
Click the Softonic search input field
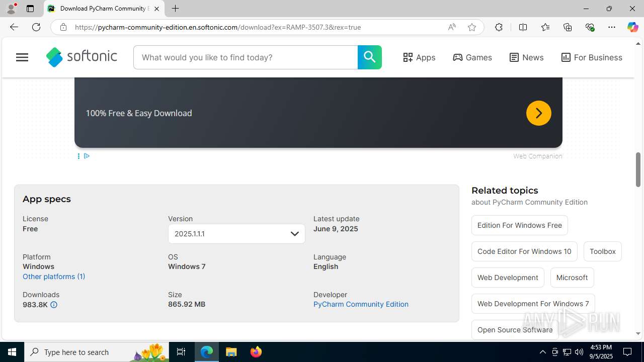click(x=246, y=57)
